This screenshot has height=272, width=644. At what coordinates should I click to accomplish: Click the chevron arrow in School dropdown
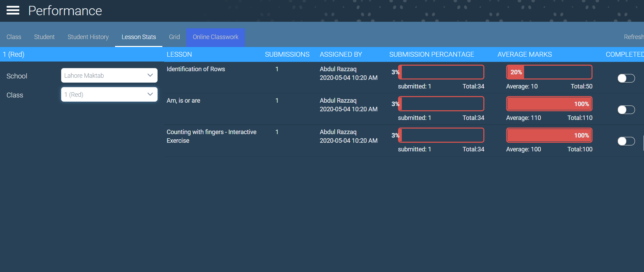coord(150,75)
